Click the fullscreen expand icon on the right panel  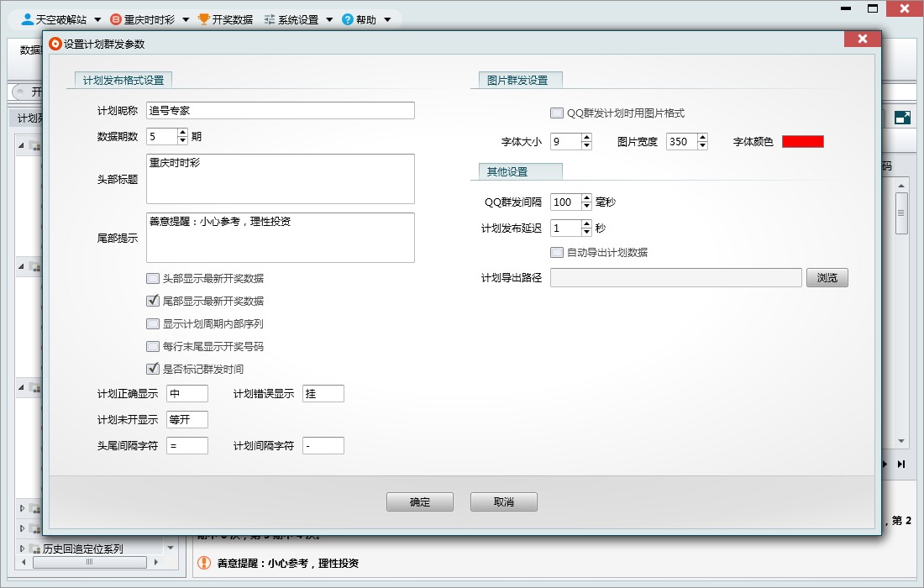[900, 118]
